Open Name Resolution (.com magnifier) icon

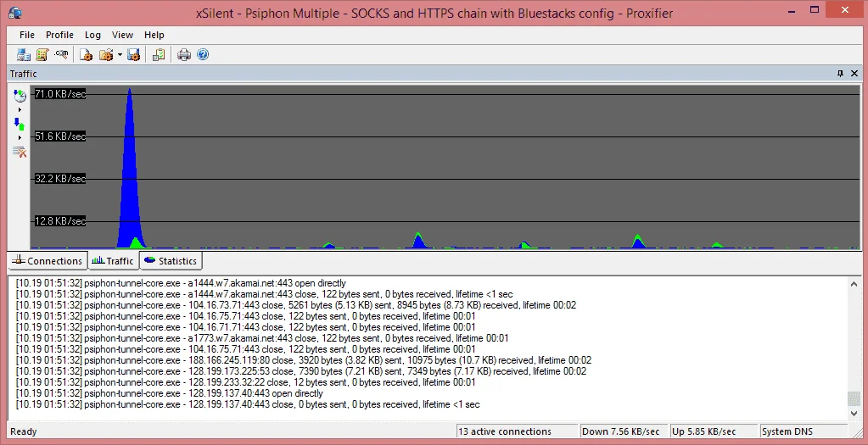coord(61,54)
